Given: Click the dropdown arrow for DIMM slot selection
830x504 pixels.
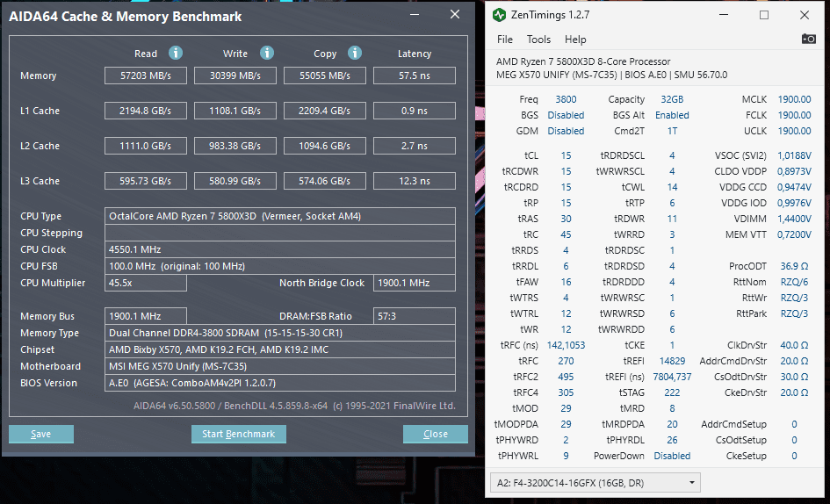Looking at the screenshot, I should pos(691,483).
